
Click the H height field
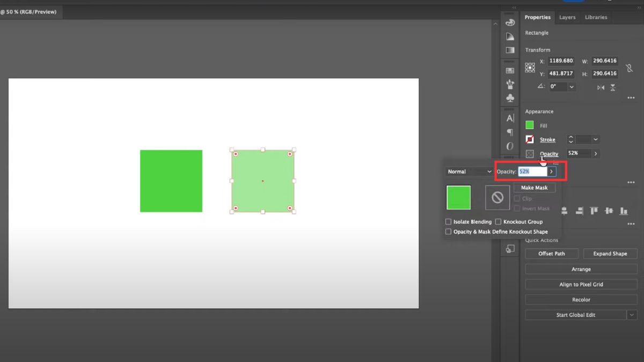(605, 73)
